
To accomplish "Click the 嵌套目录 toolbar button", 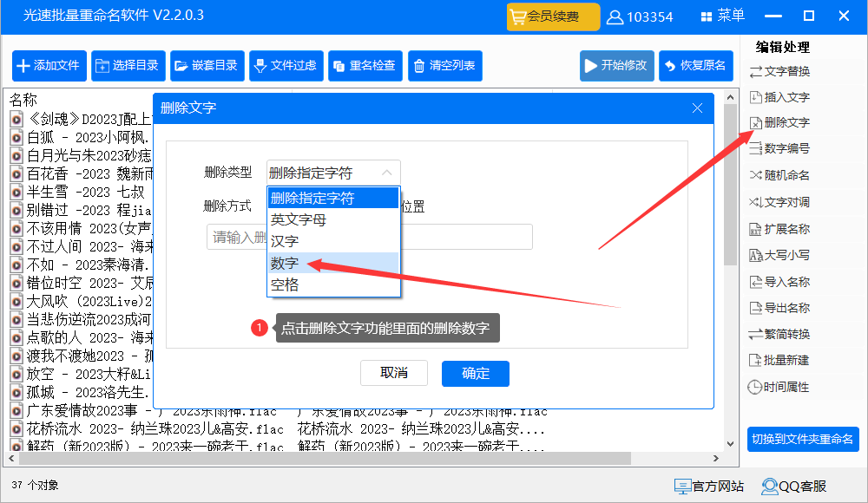I will tap(207, 66).
